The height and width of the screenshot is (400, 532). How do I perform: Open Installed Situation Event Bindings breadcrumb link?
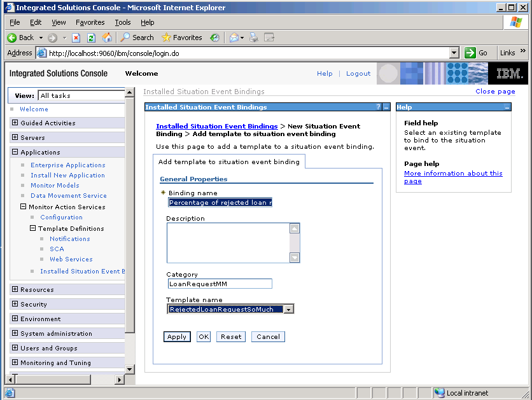(217, 126)
